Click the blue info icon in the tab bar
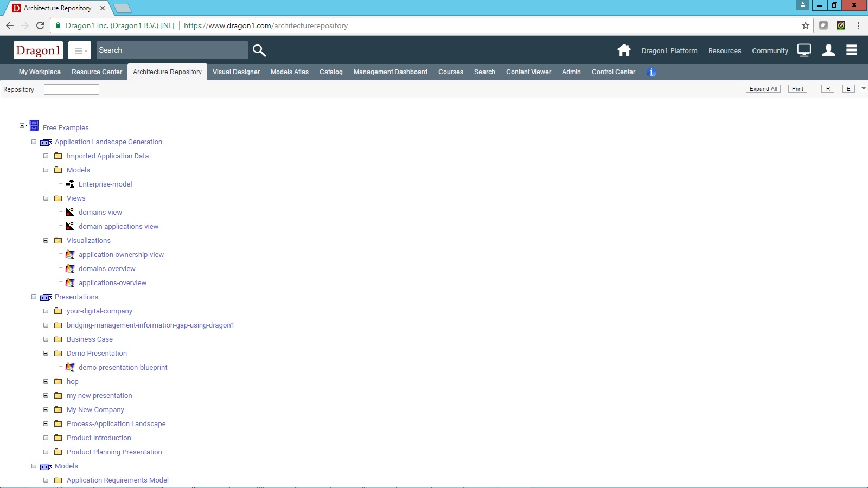Image resolution: width=868 pixels, height=488 pixels. pos(652,72)
